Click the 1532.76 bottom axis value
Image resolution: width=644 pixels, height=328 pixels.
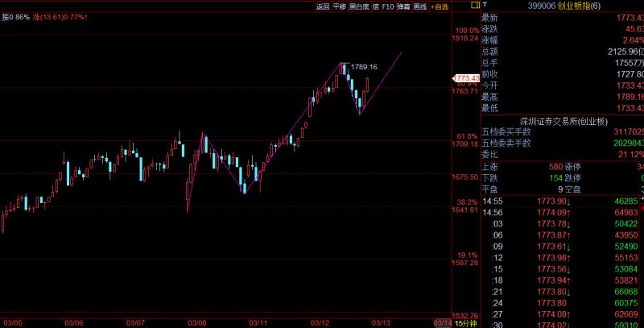tap(467, 316)
